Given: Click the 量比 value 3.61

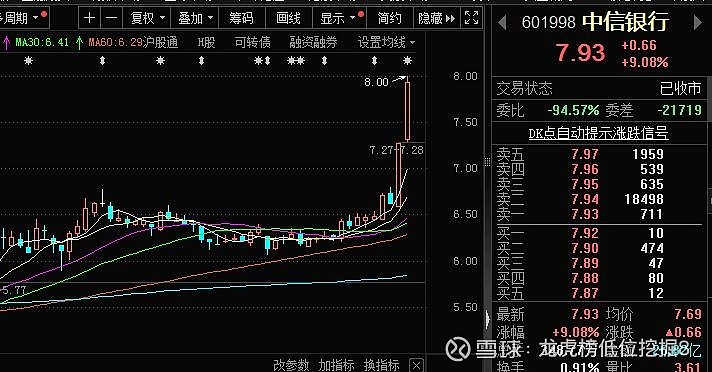Looking at the screenshot, I should coord(687,367).
